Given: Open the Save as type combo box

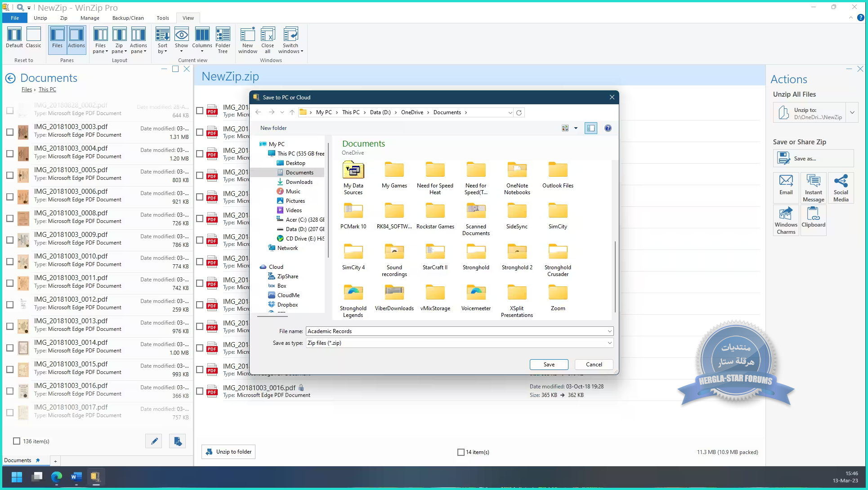Looking at the screenshot, I should click(x=460, y=343).
